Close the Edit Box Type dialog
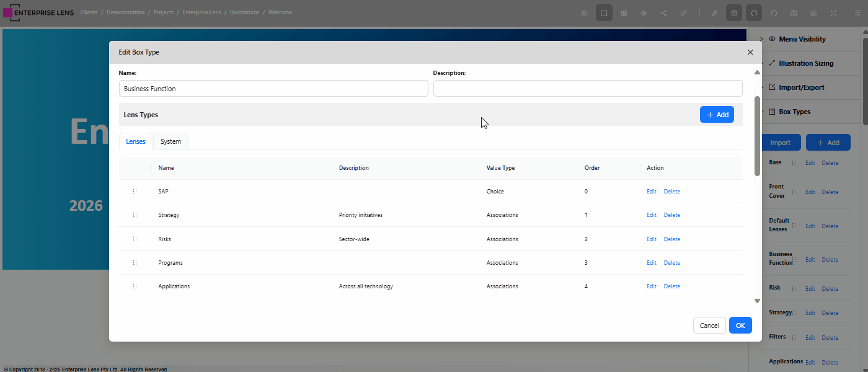 (x=750, y=53)
